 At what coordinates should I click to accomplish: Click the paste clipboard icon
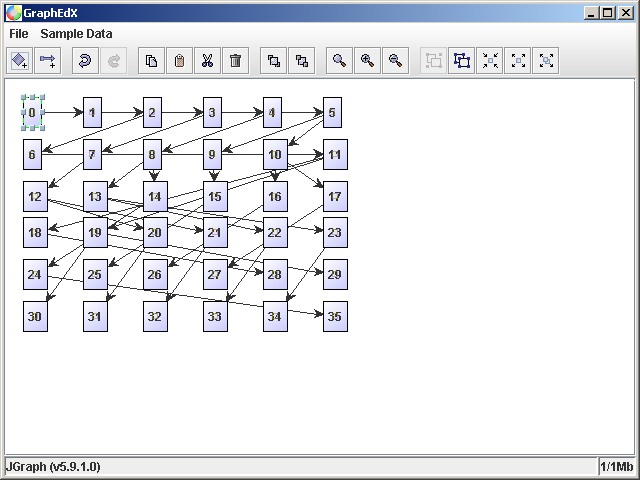coord(179,60)
